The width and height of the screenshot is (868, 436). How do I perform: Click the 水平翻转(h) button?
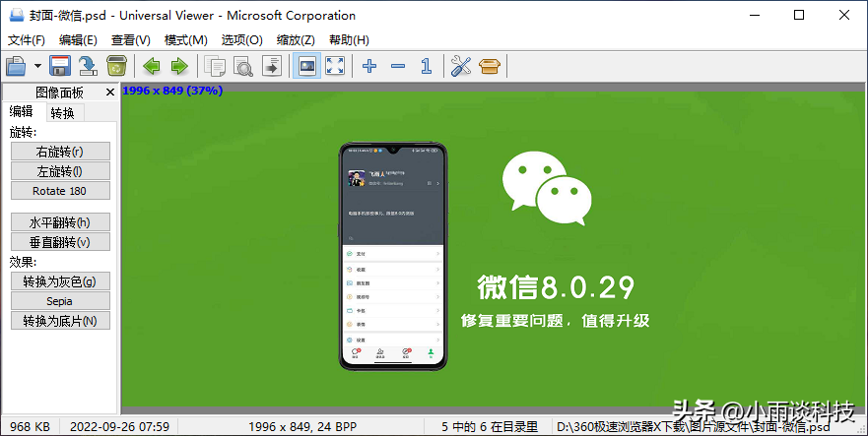click(x=60, y=221)
